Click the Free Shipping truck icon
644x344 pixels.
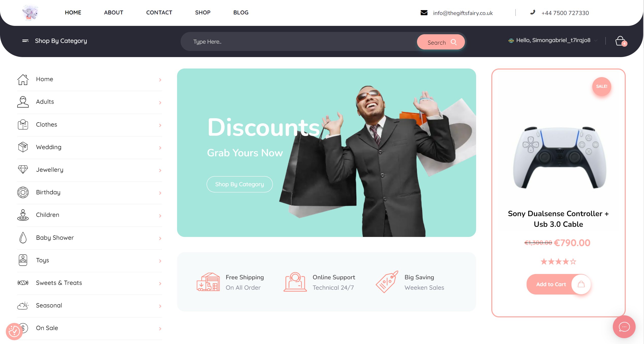click(x=208, y=282)
